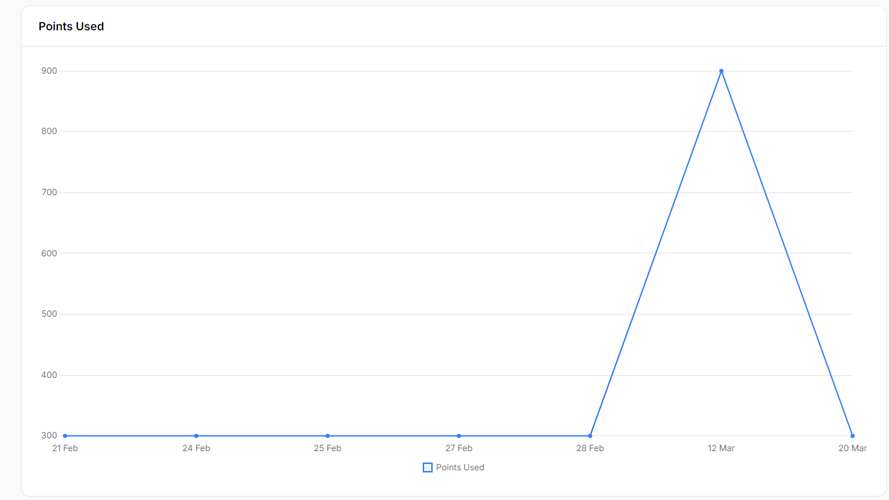Click the 25 Feb x-axis date label
Image resolution: width=889 pixels, height=500 pixels.
tap(328, 448)
